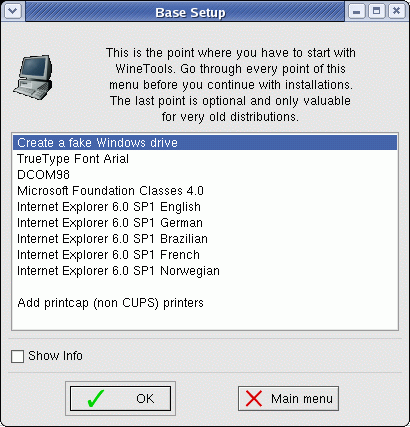This screenshot has width=410, height=427.
Task: Click the computer icon beside the intro text
Action: point(33,77)
